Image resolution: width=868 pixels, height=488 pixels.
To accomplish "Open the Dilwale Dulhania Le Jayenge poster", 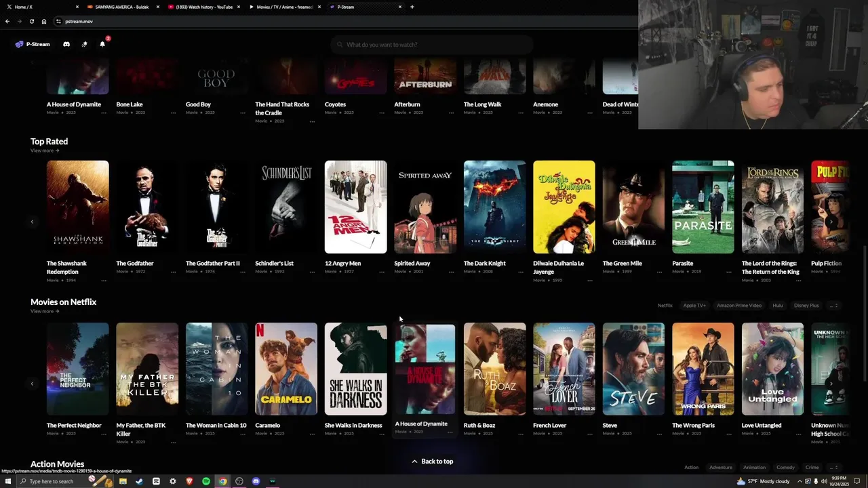I will point(564,207).
